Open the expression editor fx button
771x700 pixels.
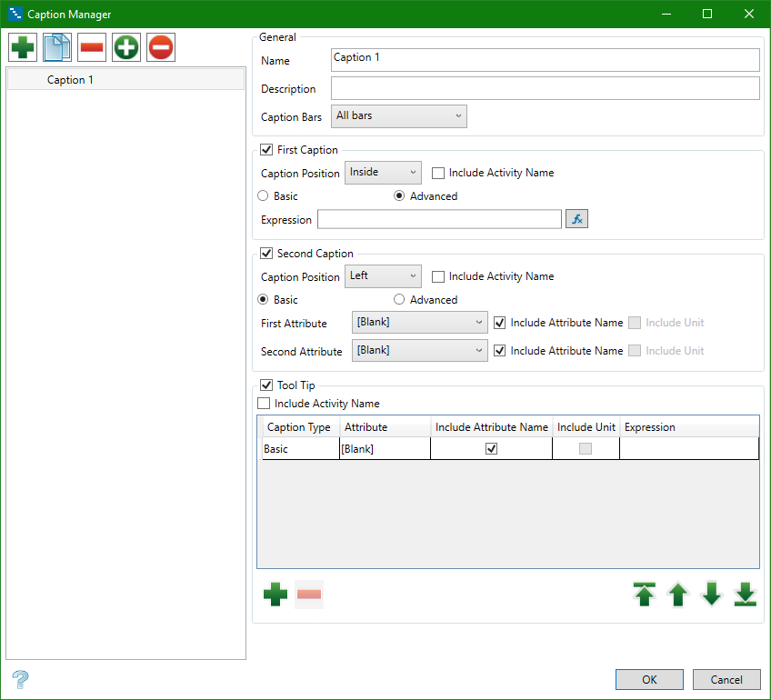pyautogui.click(x=576, y=219)
